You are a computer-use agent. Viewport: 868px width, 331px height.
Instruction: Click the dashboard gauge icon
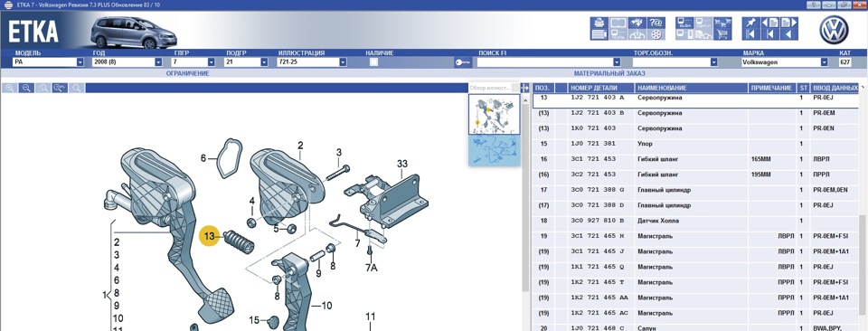click(x=637, y=34)
